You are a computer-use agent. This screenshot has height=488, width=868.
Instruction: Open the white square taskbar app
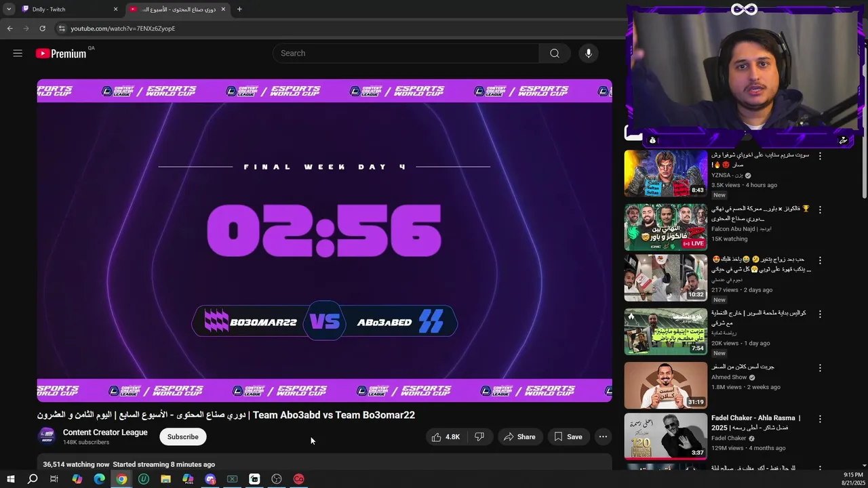coord(254,479)
